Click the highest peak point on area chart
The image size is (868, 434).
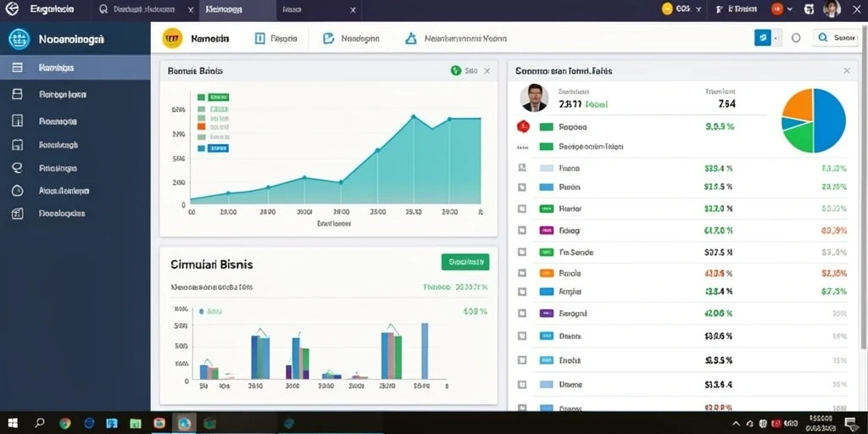click(x=413, y=117)
